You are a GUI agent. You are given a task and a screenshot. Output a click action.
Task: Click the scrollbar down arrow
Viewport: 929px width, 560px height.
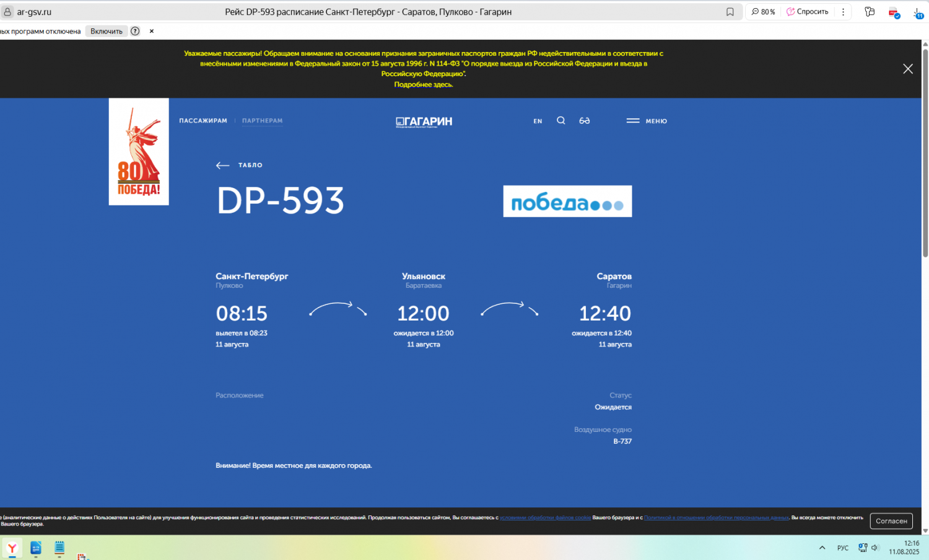tap(925, 530)
